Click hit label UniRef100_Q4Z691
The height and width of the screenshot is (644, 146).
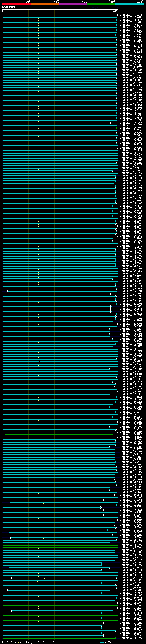click(131, 635)
